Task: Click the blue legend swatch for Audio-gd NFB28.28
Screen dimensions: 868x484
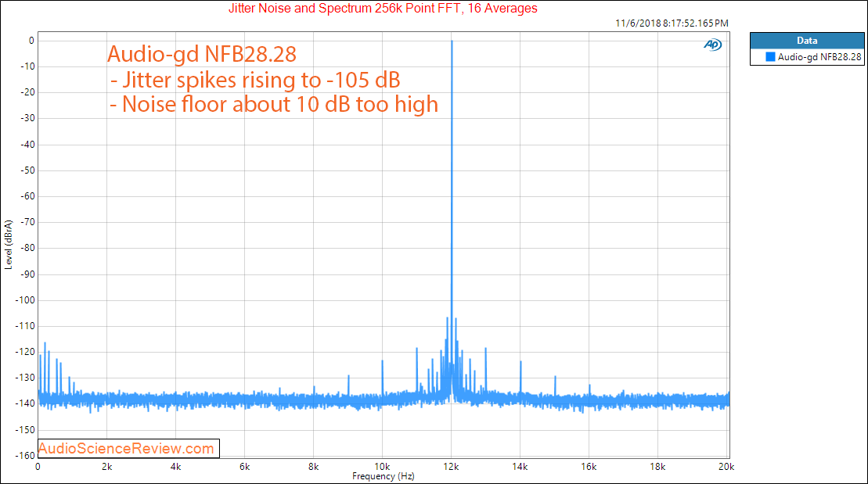Action: [x=770, y=57]
